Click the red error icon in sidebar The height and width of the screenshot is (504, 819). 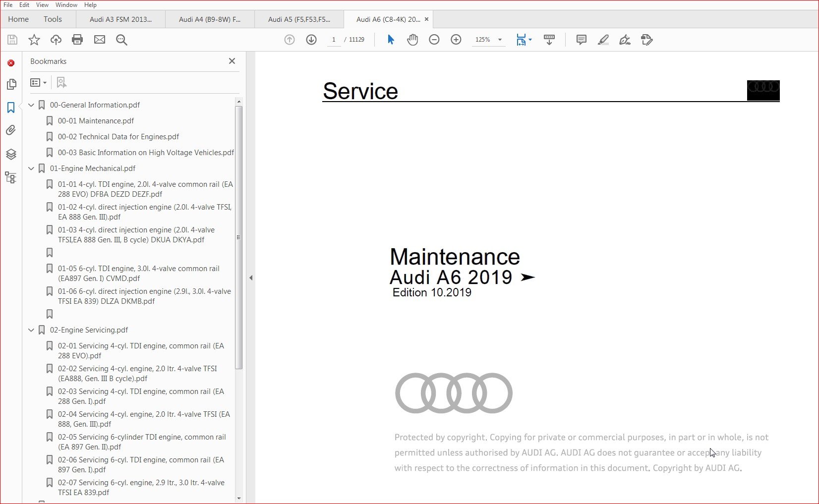click(11, 63)
